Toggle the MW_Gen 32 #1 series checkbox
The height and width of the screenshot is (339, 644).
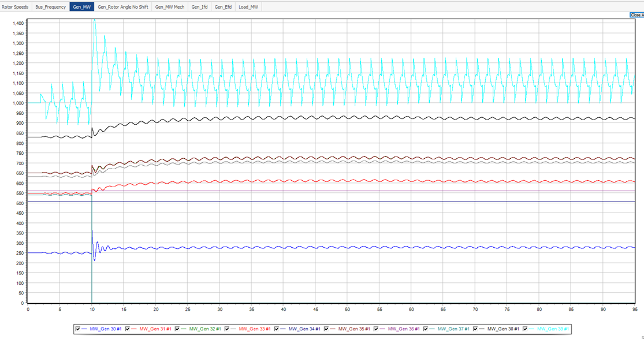[x=177, y=329]
